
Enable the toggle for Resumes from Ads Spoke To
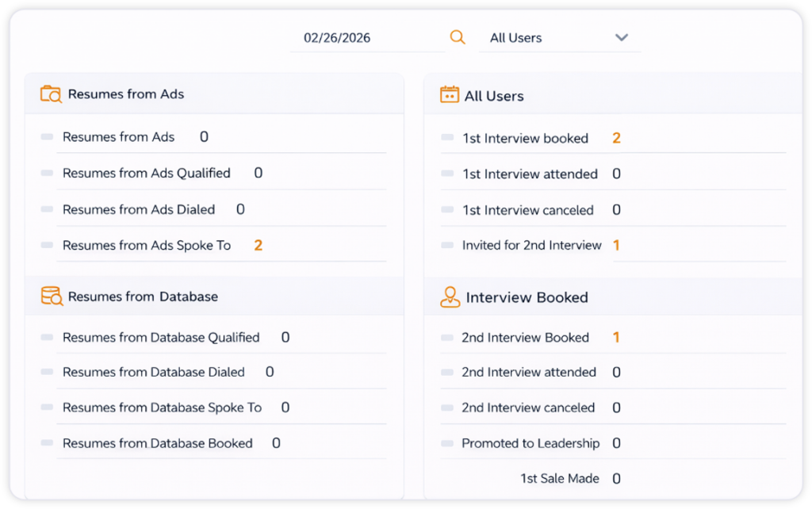pyautogui.click(x=47, y=246)
